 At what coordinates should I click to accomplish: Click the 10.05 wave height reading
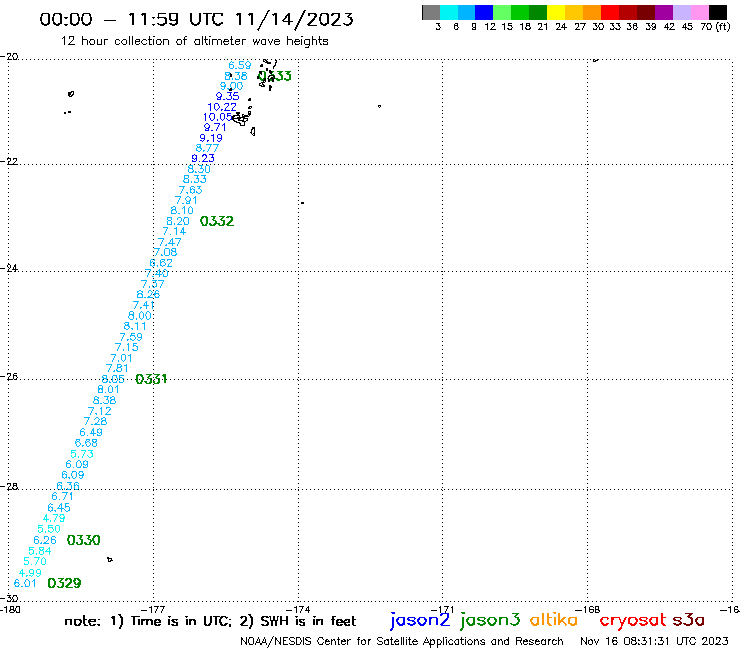tap(218, 117)
